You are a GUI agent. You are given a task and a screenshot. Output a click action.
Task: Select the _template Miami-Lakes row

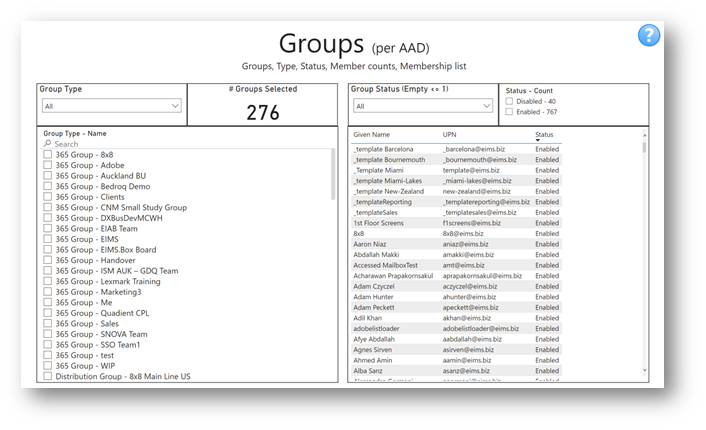(456, 181)
